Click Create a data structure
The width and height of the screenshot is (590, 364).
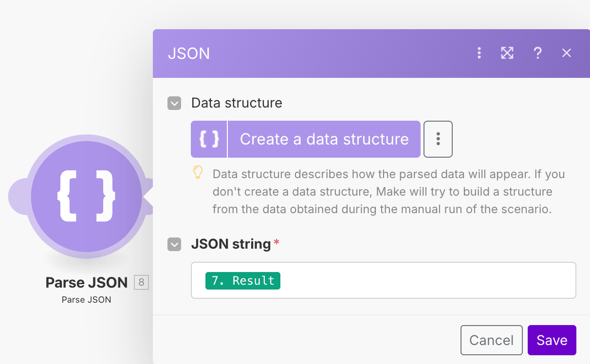pyautogui.click(x=324, y=139)
